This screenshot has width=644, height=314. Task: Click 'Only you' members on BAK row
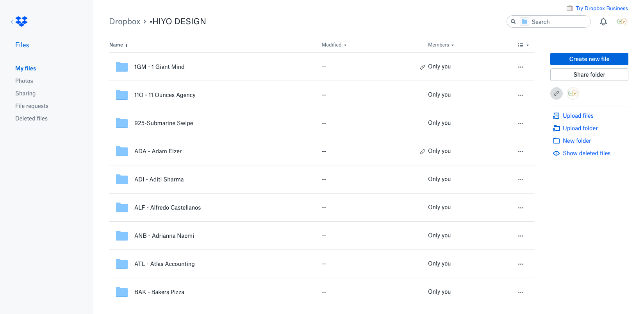(x=439, y=292)
